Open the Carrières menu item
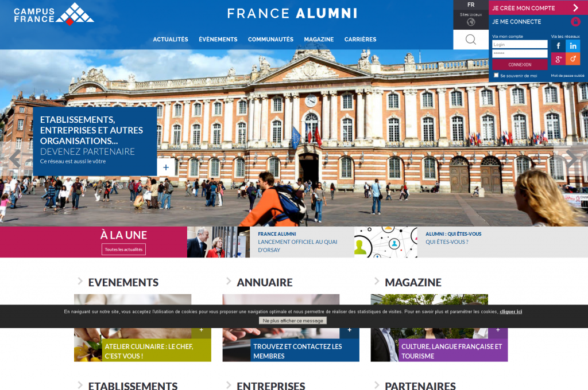The height and width of the screenshot is (390, 588). tap(360, 40)
